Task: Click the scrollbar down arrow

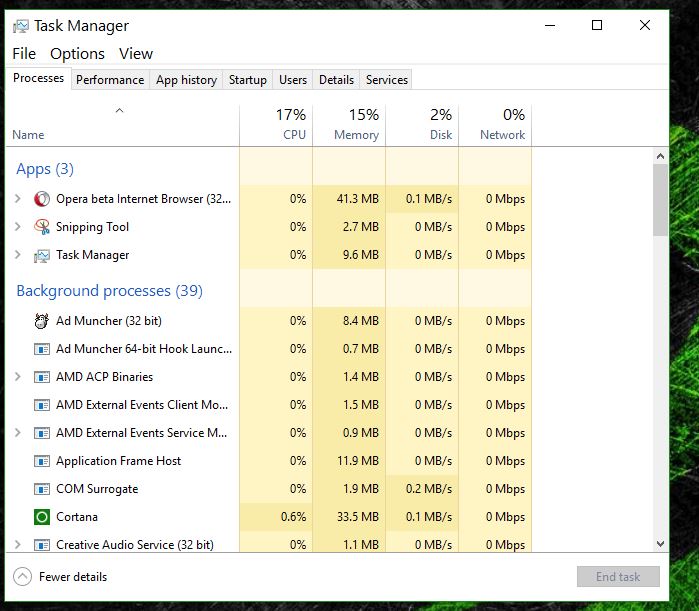Action: point(660,543)
